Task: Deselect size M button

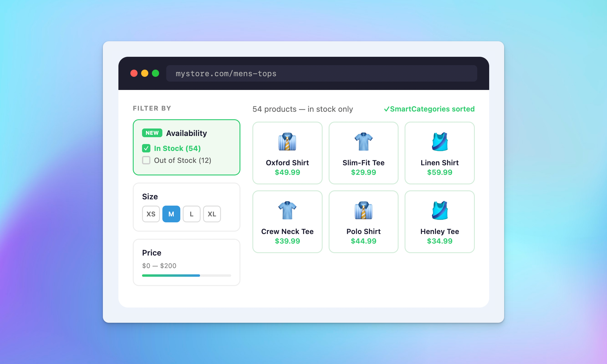Action: 171,214
